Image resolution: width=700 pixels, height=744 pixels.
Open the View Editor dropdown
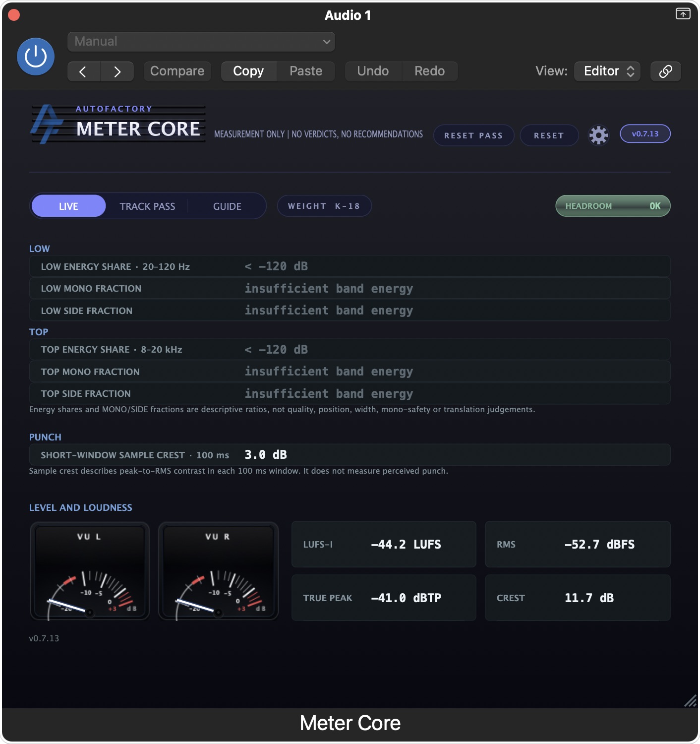pyautogui.click(x=607, y=71)
